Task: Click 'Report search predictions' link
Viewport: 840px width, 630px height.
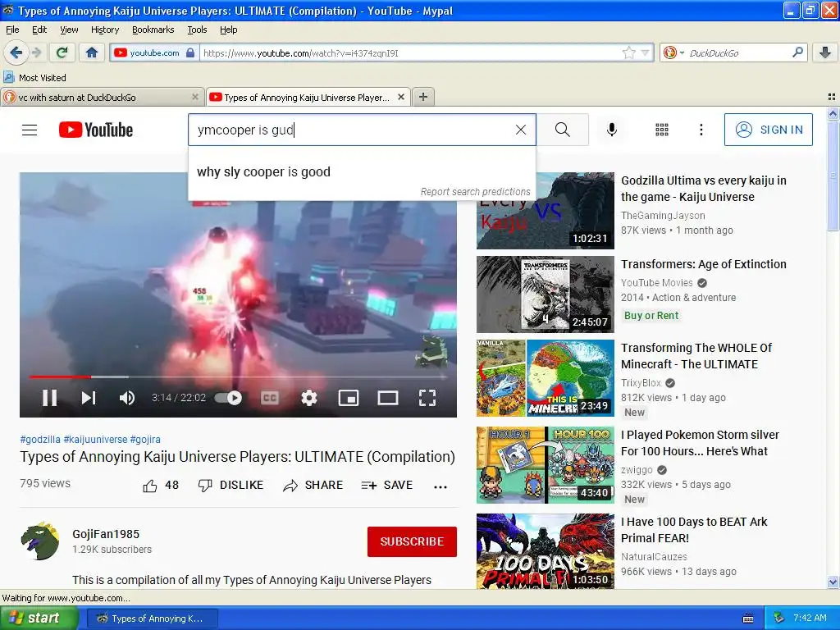Action: (475, 192)
